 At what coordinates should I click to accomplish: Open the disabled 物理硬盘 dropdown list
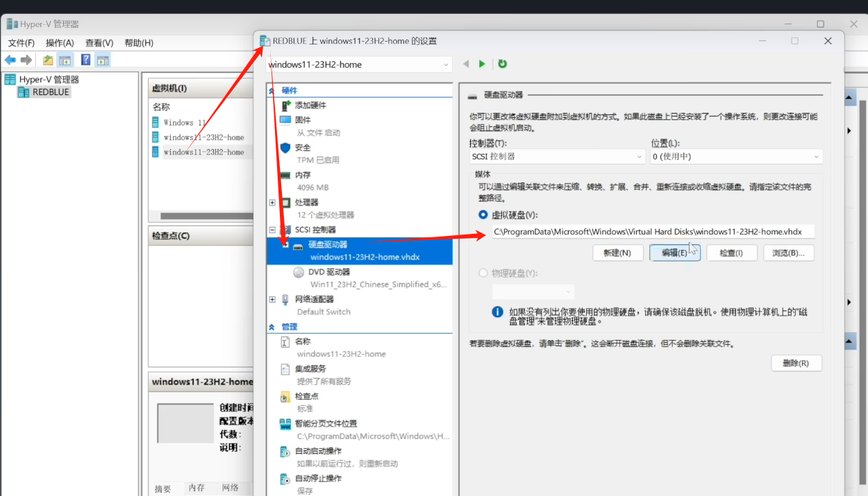click(x=533, y=292)
